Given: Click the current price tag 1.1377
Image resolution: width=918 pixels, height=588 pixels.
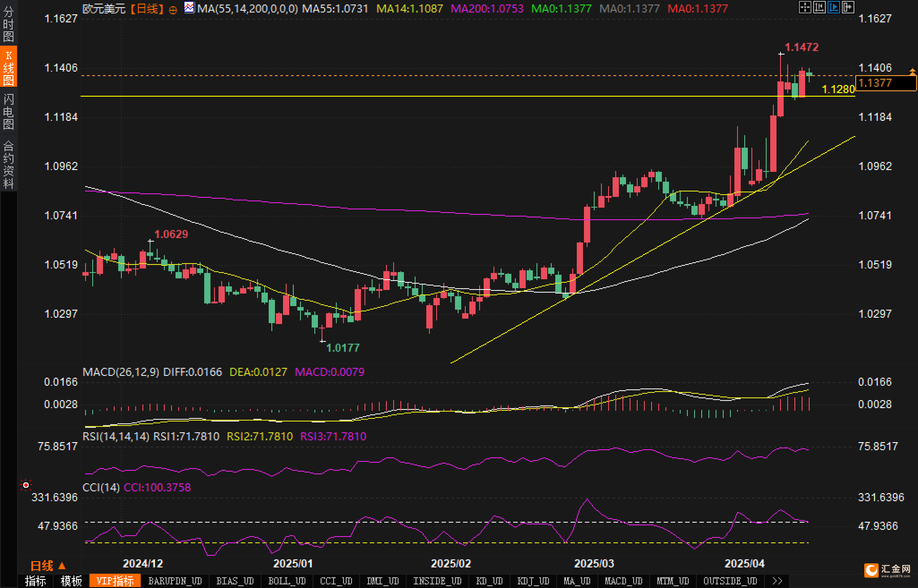Looking at the screenshot, I should (885, 83).
